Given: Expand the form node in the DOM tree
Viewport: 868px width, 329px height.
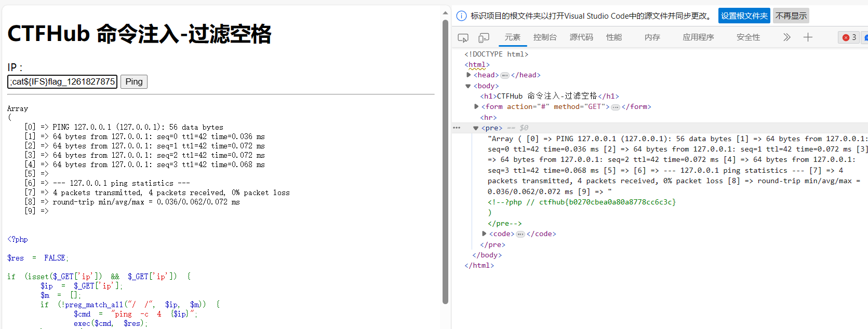Looking at the screenshot, I should pos(476,107).
